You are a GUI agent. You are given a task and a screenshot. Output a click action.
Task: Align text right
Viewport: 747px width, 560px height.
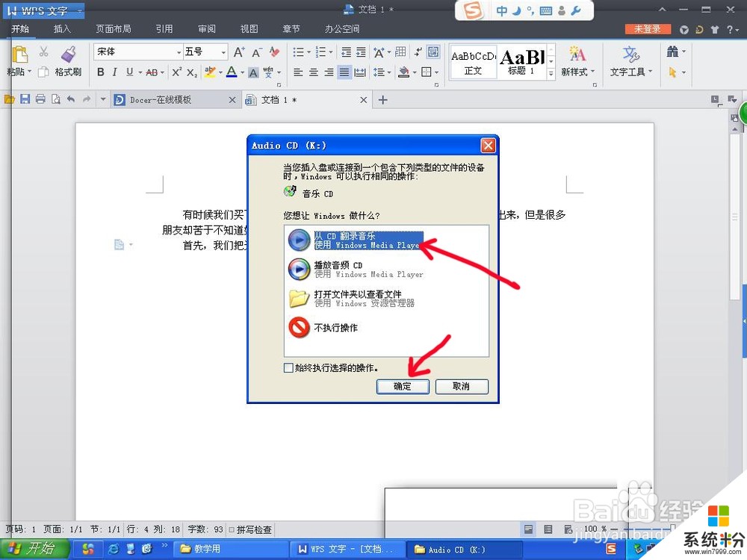coord(329,72)
